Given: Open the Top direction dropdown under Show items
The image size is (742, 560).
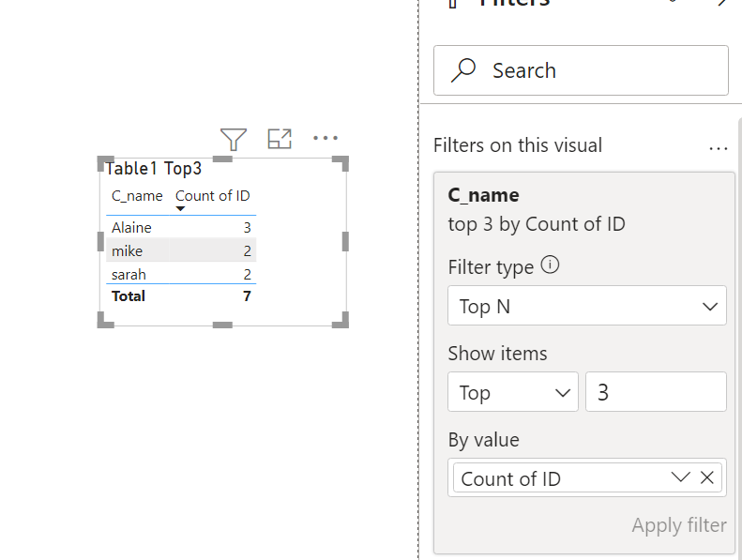Looking at the screenshot, I should pos(513,392).
